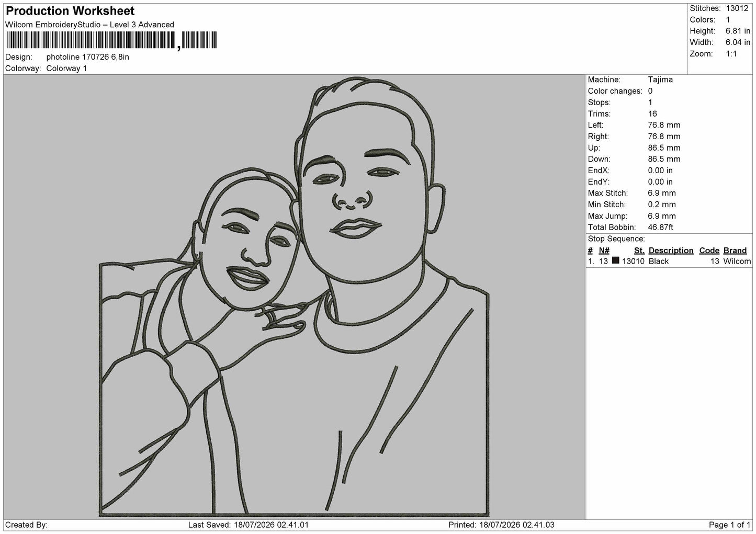756x534 pixels.
Task: Click the Zoom 1:1 value
Action: click(731, 54)
